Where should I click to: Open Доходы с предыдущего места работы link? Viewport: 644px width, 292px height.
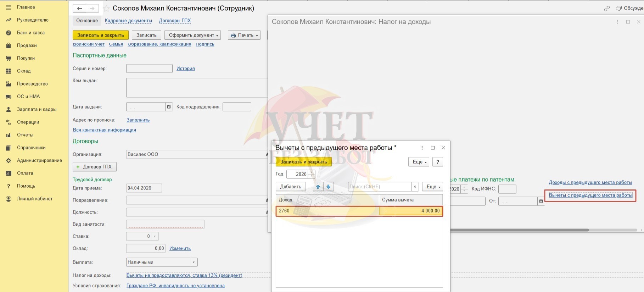tap(590, 182)
